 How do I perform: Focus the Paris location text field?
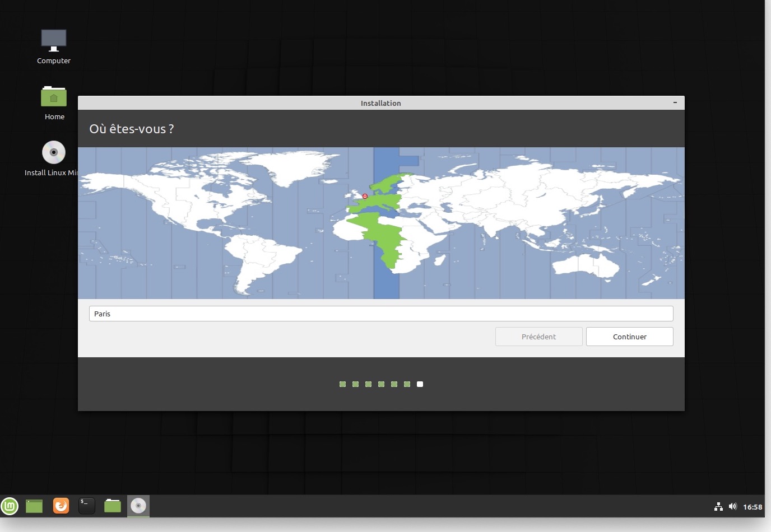381,314
